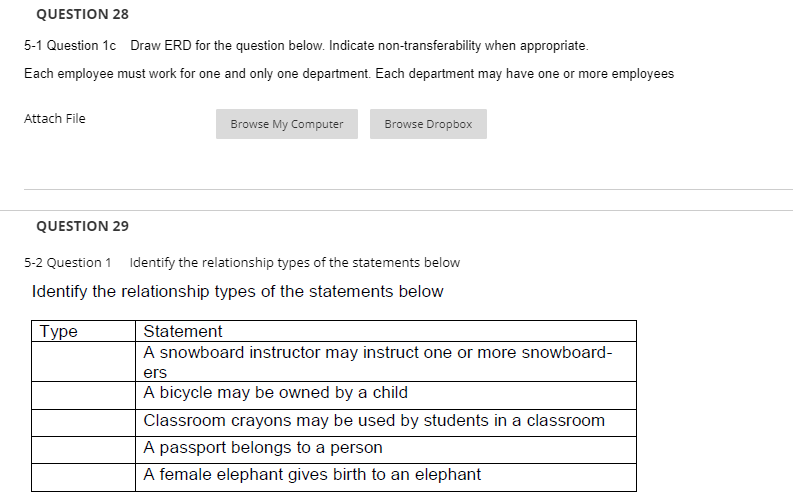This screenshot has height=504, width=793.
Task: Click the Attach File label
Action: pyautogui.click(x=55, y=119)
